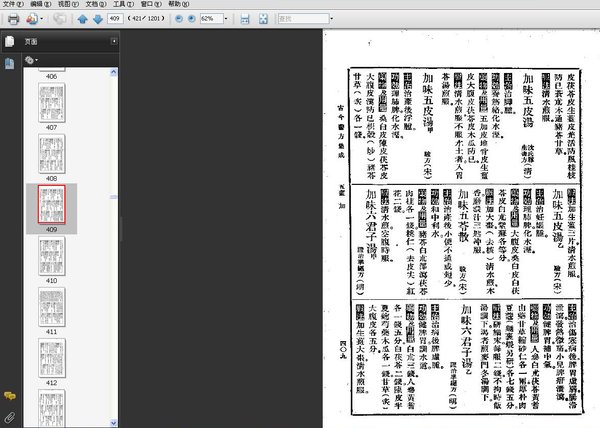
Task: Open the zoom level dropdown arrow
Action: coord(226,18)
